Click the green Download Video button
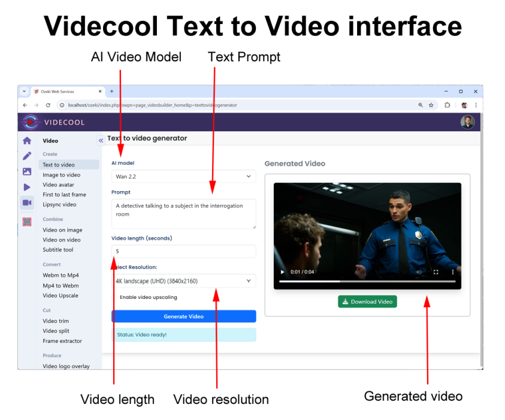The height and width of the screenshot is (420, 505). pos(367,301)
